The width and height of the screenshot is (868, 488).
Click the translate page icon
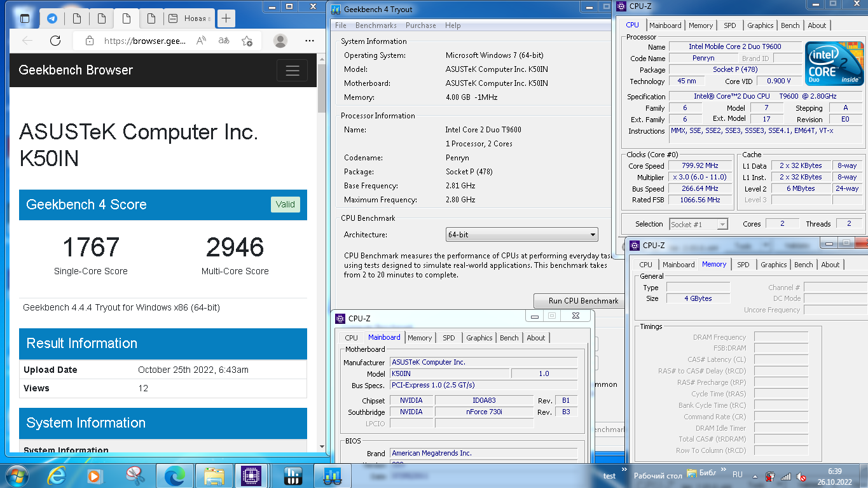[x=224, y=41]
